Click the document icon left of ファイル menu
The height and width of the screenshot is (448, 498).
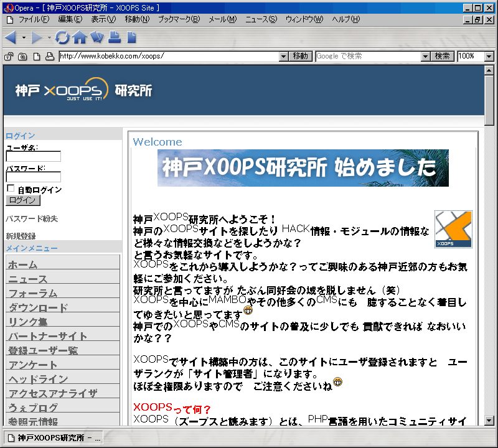click(10, 20)
